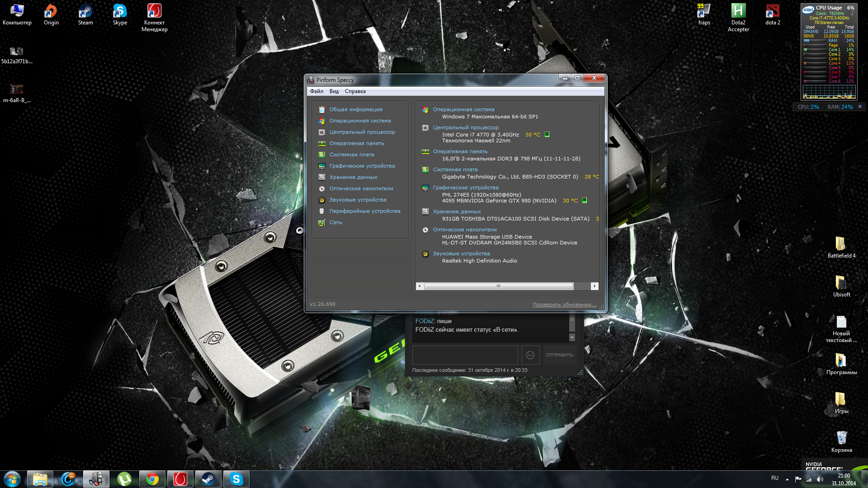868x488 pixels.
Task: Open Хранение данных sidebar section
Action: pyautogui.click(x=353, y=177)
